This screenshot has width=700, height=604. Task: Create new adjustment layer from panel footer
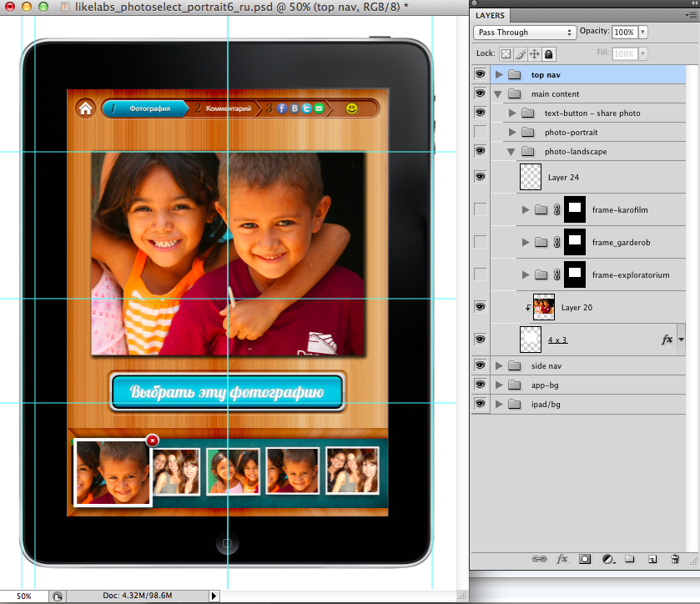[x=607, y=560]
